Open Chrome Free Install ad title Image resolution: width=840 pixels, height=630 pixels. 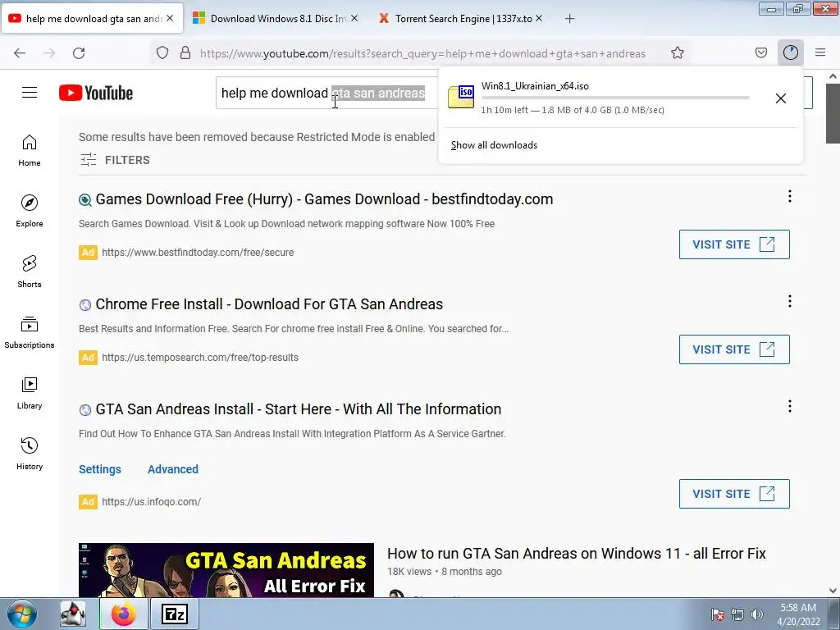pyautogui.click(x=269, y=304)
